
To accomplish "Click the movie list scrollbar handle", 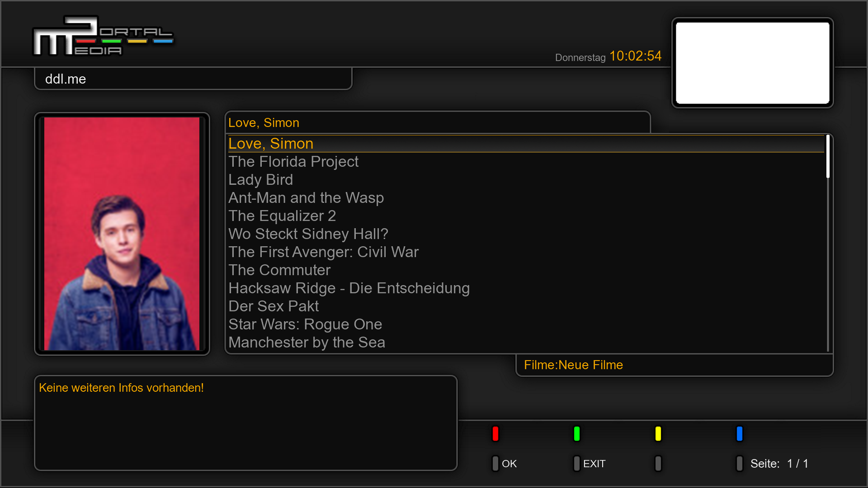I will pos(828,156).
